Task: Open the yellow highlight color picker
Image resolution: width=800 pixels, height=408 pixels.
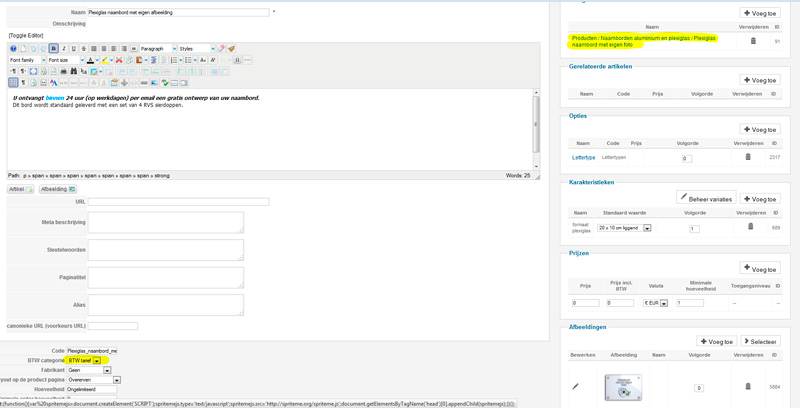Action: 112,60
